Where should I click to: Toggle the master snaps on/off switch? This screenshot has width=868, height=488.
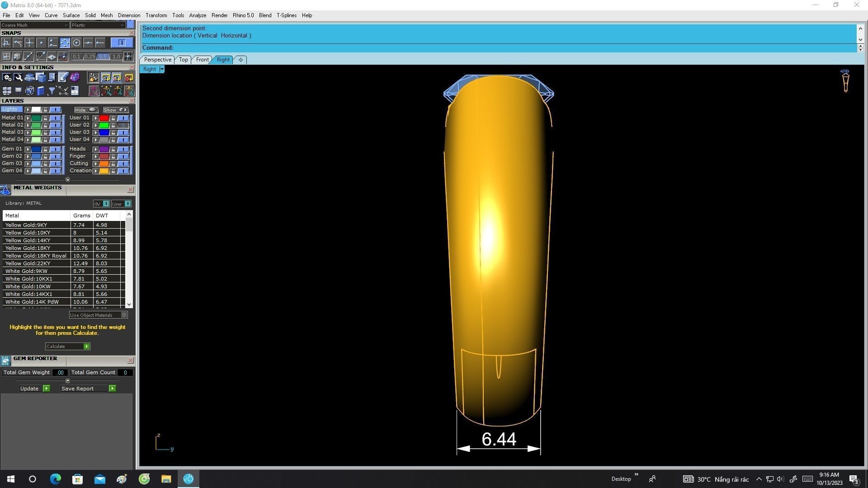[x=122, y=43]
